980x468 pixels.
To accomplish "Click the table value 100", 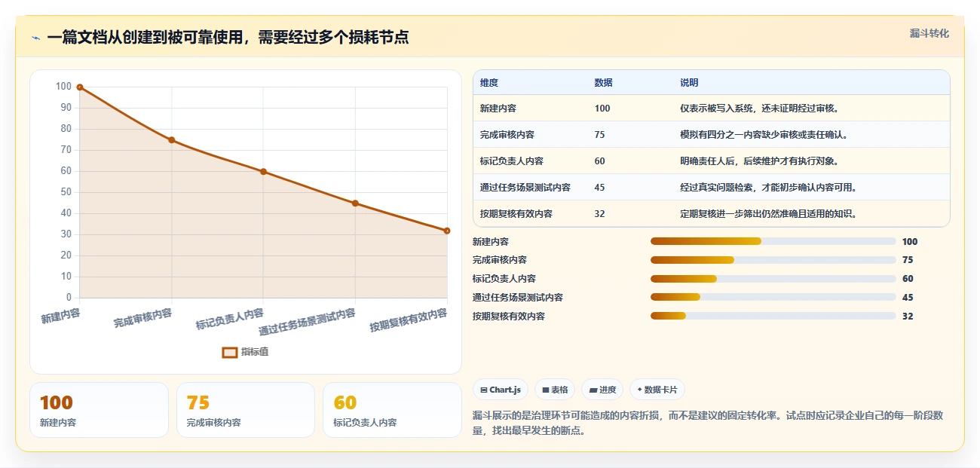I will (602, 109).
